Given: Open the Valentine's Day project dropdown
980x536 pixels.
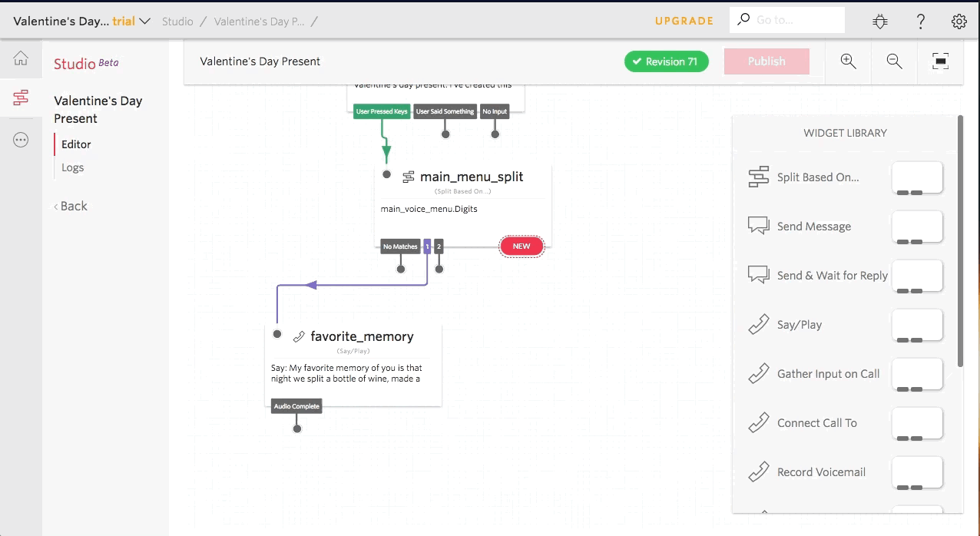Looking at the screenshot, I should pos(81,21).
